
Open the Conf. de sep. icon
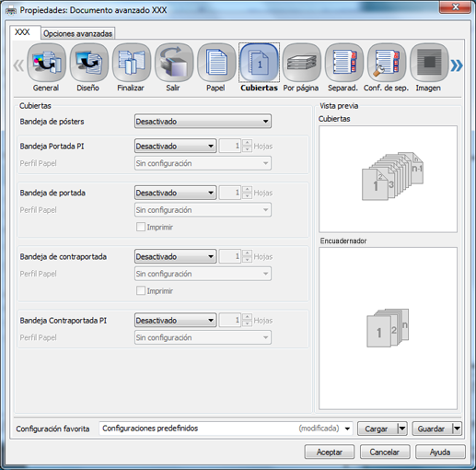point(387,63)
